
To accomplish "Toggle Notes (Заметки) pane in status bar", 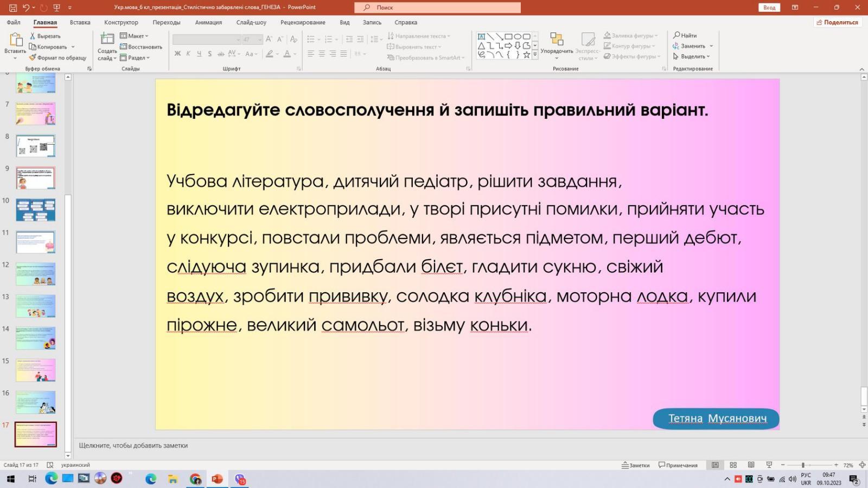I will 636,465.
